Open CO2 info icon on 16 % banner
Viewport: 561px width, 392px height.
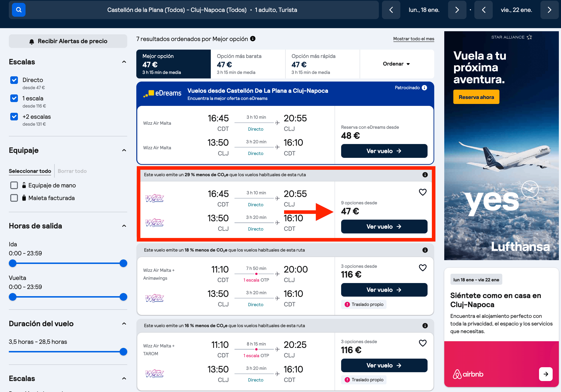coord(425,326)
